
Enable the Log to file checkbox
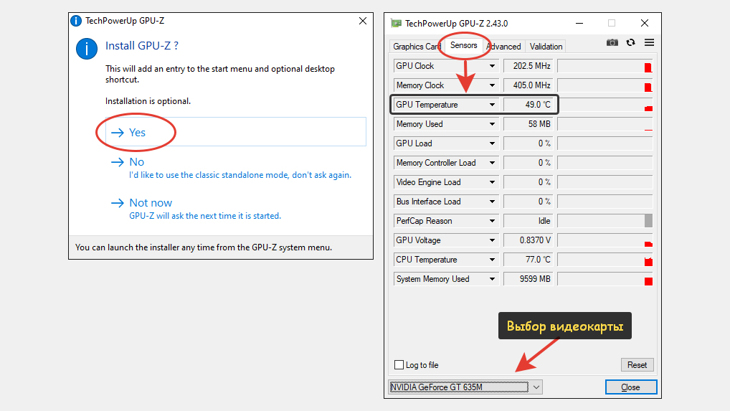399,364
